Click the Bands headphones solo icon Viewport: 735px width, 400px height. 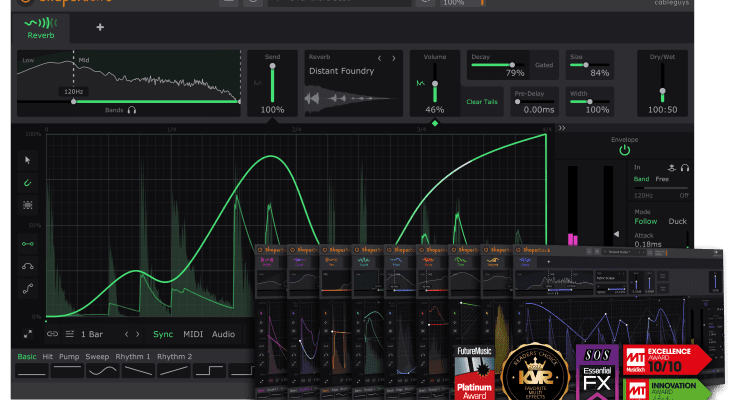[x=131, y=111]
